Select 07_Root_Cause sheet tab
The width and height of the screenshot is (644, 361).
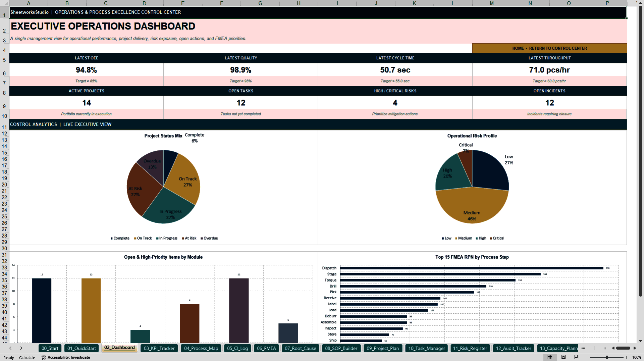click(301, 348)
